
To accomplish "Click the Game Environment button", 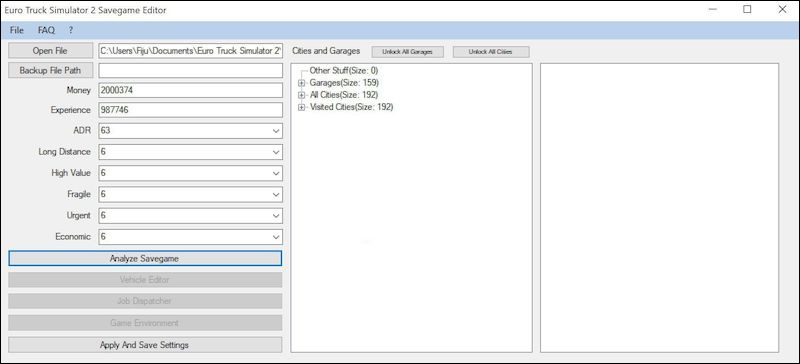I will click(x=145, y=323).
